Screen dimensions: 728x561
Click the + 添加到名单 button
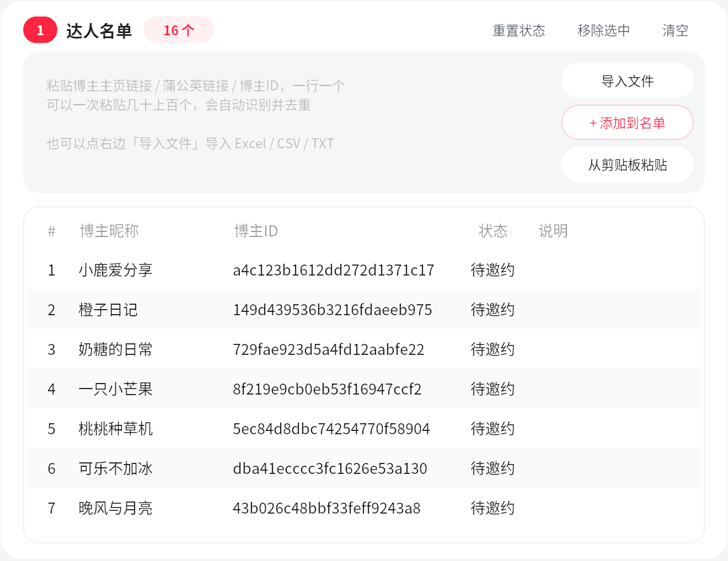point(628,122)
